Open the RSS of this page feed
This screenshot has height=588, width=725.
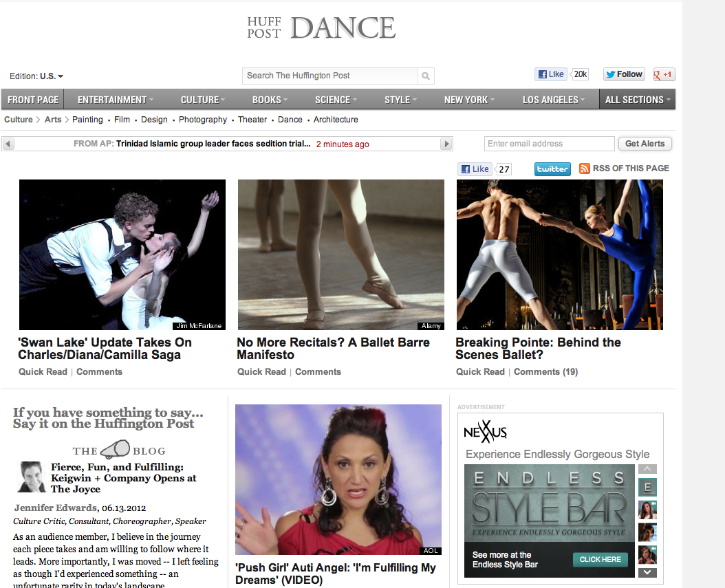click(x=624, y=168)
